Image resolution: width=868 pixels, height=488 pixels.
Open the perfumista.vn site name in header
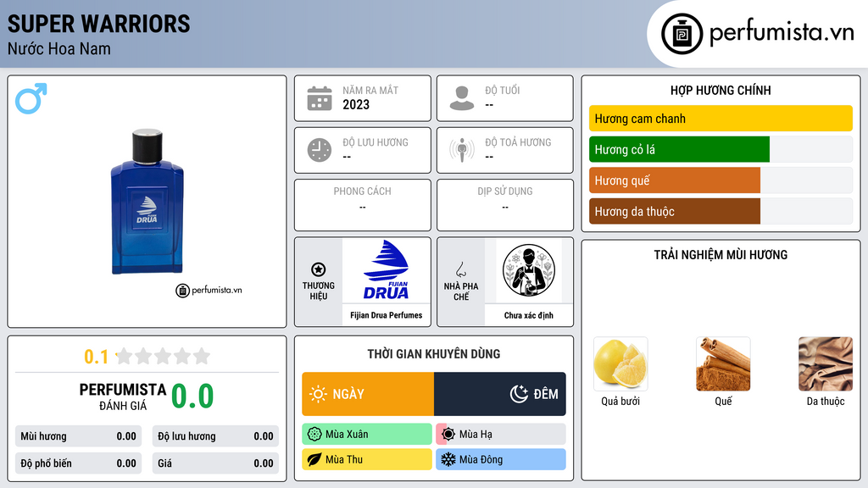point(782,33)
